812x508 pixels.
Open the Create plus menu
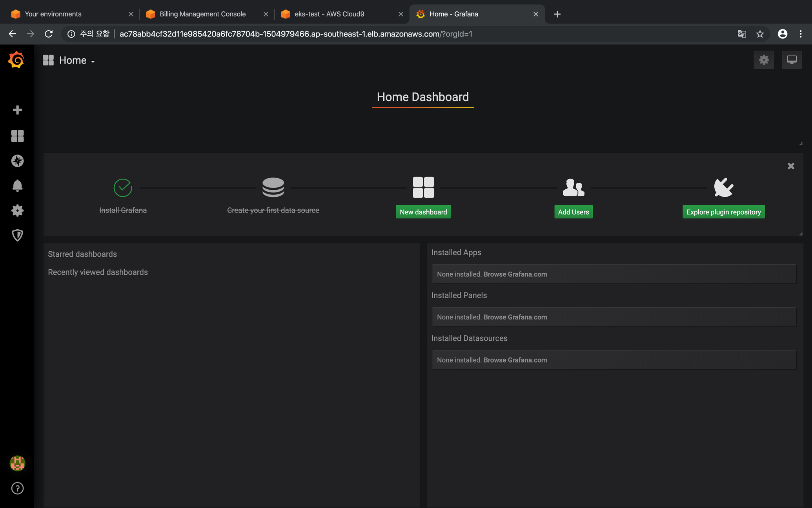click(x=17, y=110)
